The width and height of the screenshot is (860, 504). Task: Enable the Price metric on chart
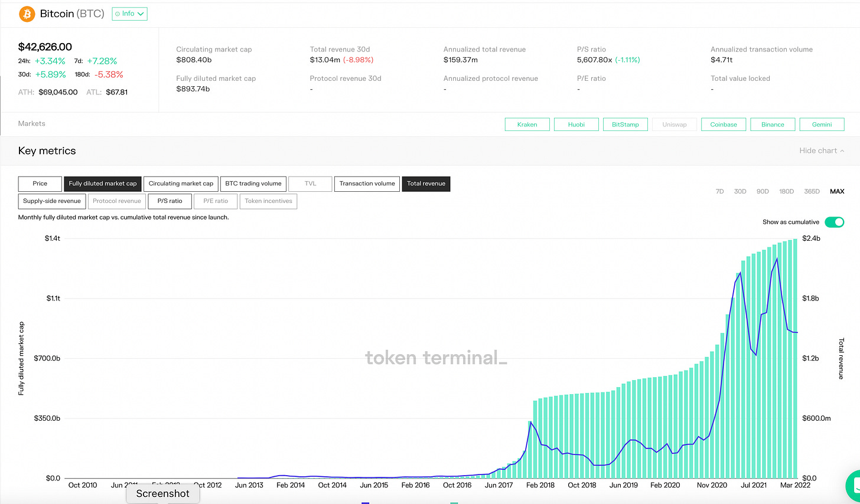40,184
